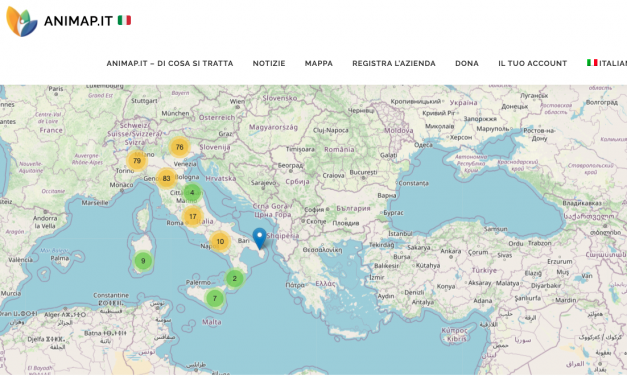Open the green Sardinia cluster showing 9
This screenshot has height=376, width=627.
(143, 261)
